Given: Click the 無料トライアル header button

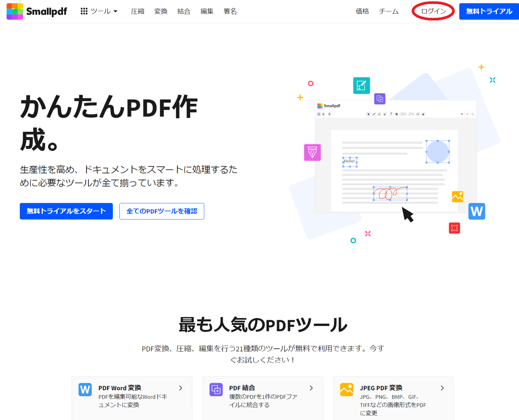Looking at the screenshot, I should click(x=489, y=11).
